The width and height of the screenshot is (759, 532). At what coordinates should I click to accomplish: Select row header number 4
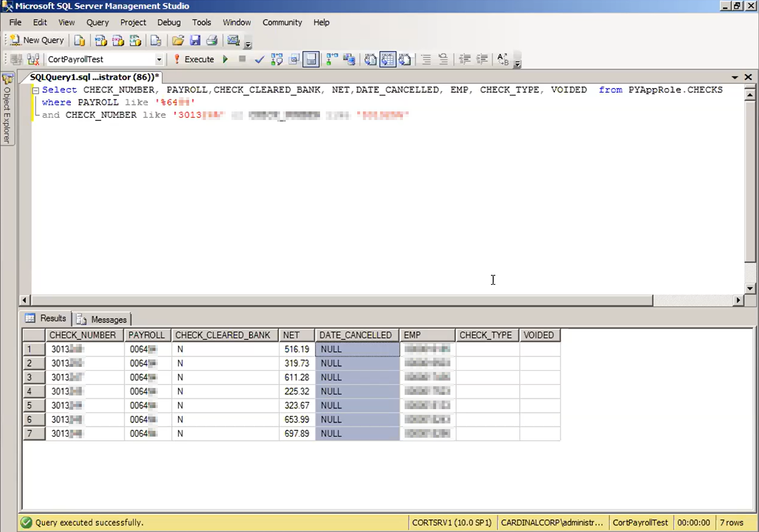pyautogui.click(x=34, y=391)
